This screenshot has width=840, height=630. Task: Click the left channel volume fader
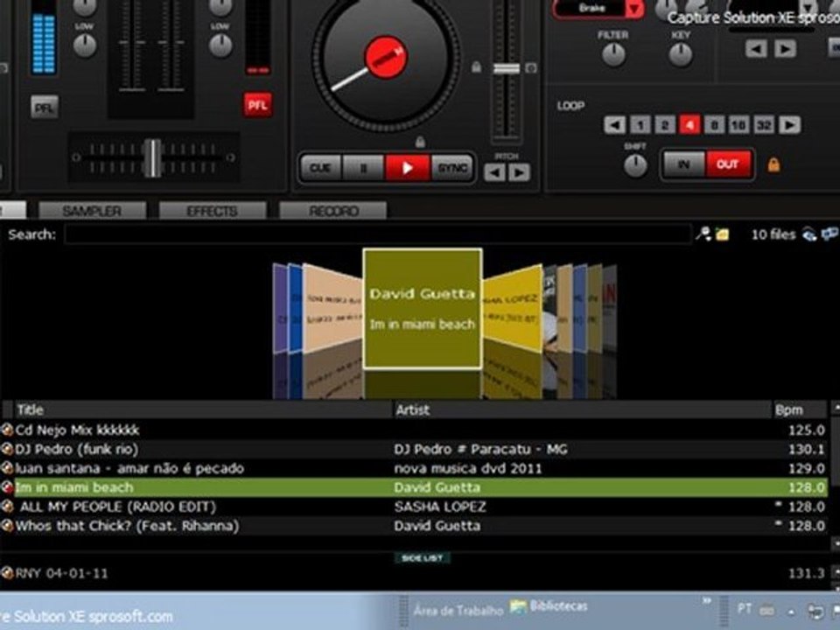pyautogui.click(x=132, y=42)
